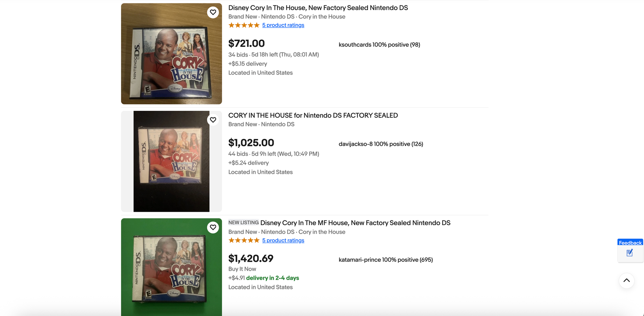Image resolution: width=644 pixels, height=316 pixels.
Task: Open the 'Disney Cory In The House, New Factory Sealed Nintendo DS' listing
Action: click(x=318, y=7)
